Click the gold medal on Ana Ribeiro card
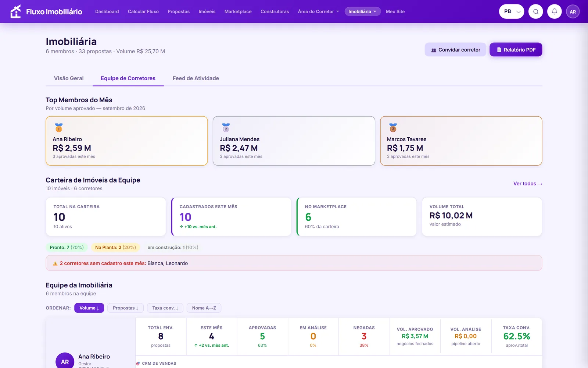The image size is (588, 368). click(59, 128)
